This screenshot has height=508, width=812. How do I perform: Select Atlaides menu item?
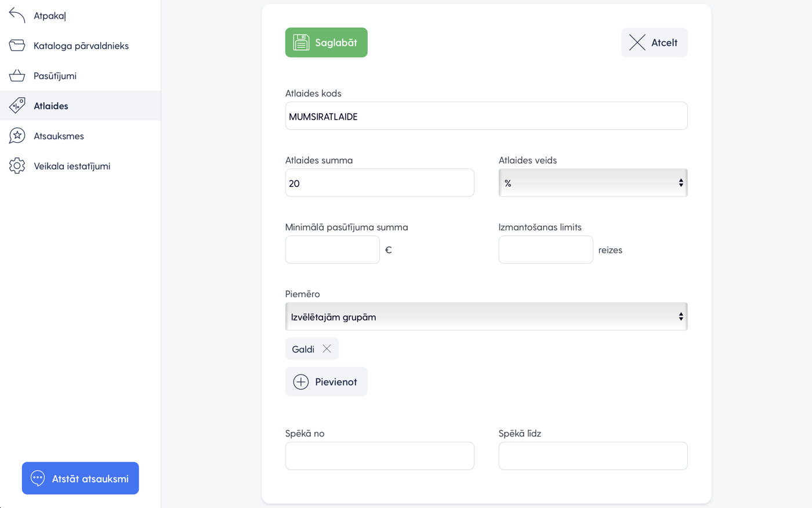point(80,105)
